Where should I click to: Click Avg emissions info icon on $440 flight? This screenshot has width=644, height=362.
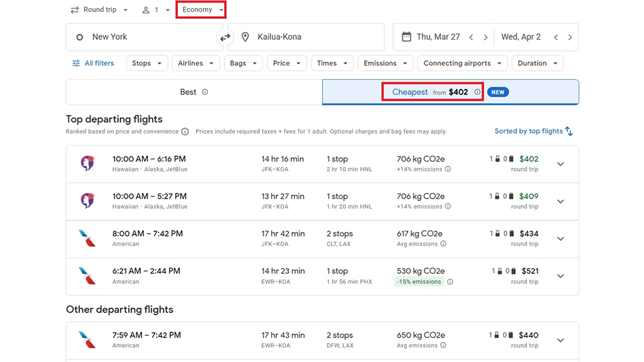443,345
